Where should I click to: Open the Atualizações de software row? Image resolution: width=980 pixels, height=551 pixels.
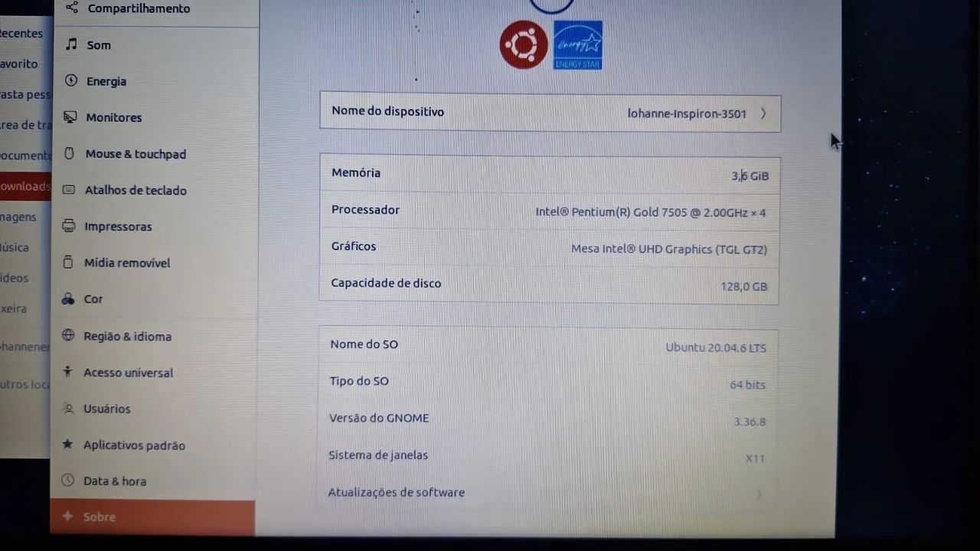tap(547, 493)
